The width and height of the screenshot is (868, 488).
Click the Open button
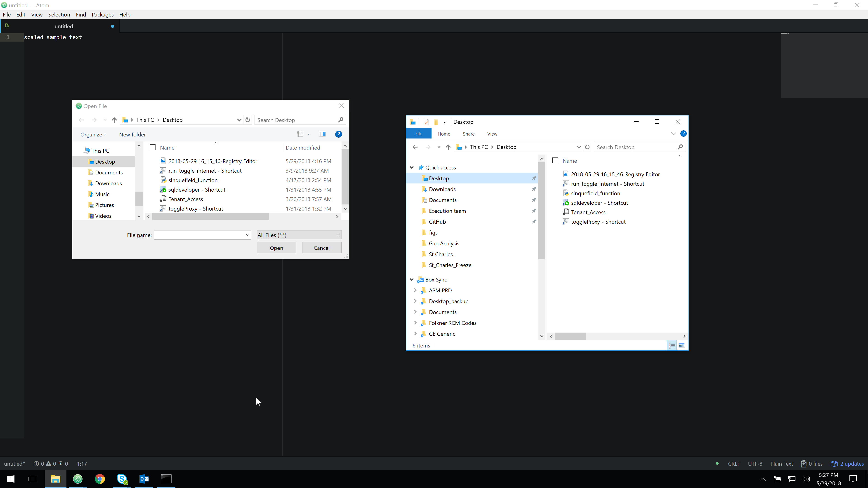tap(277, 248)
